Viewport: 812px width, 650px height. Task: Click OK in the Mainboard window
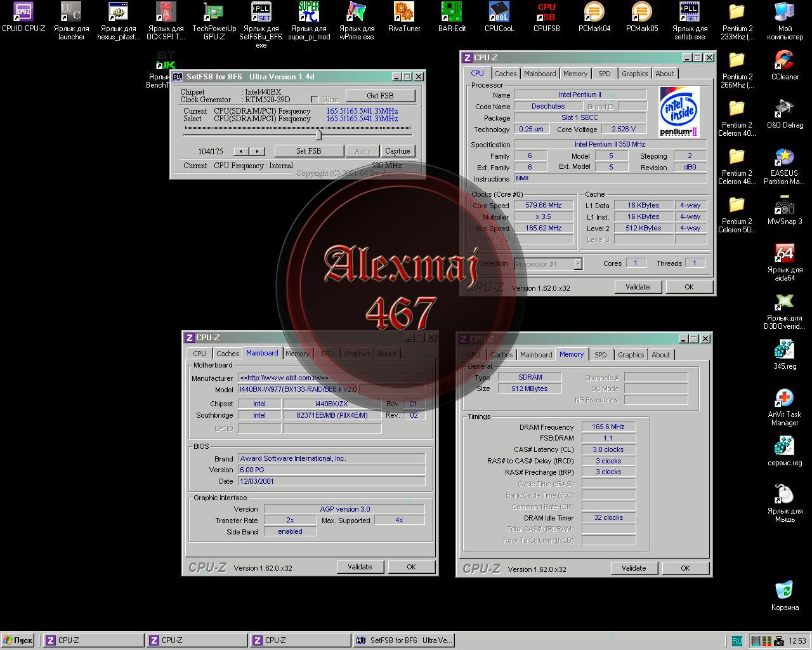(411, 567)
